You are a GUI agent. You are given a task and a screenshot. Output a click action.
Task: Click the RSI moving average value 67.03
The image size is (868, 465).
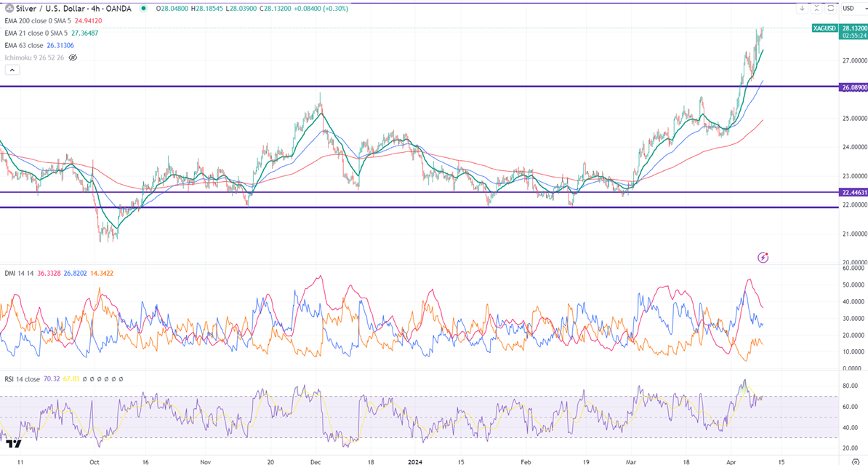coord(71,379)
